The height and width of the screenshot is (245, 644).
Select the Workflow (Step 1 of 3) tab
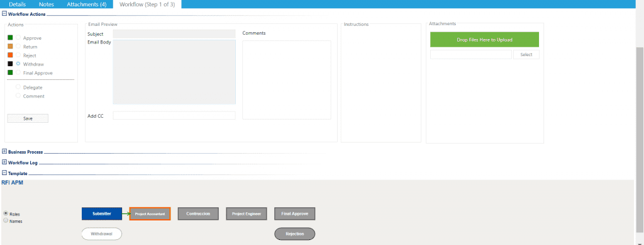[147, 4]
